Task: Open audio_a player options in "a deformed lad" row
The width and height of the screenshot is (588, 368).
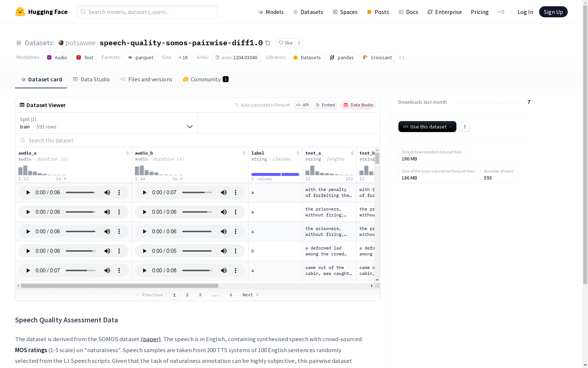Action: click(x=119, y=251)
